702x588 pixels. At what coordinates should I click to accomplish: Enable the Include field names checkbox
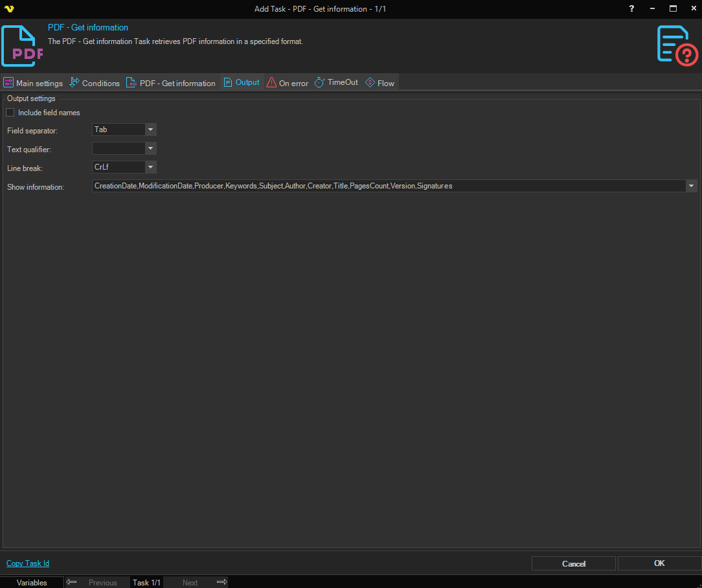[x=10, y=113]
